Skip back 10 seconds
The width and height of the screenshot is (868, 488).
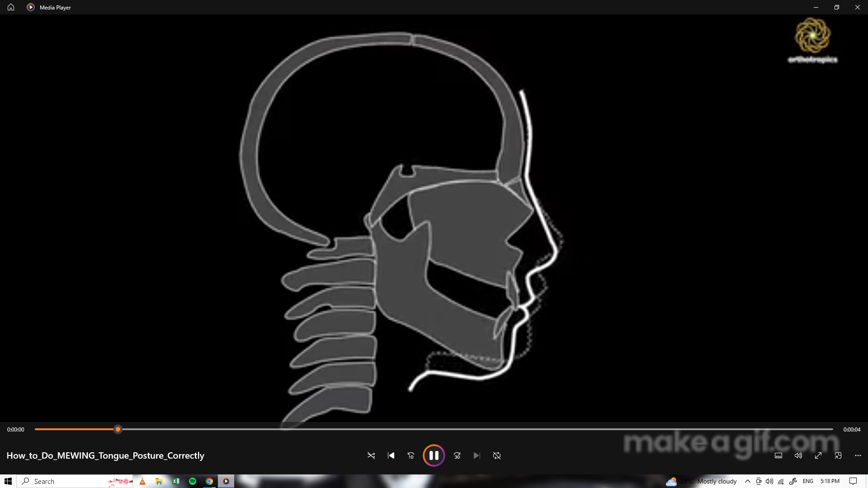tap(411, 455)
